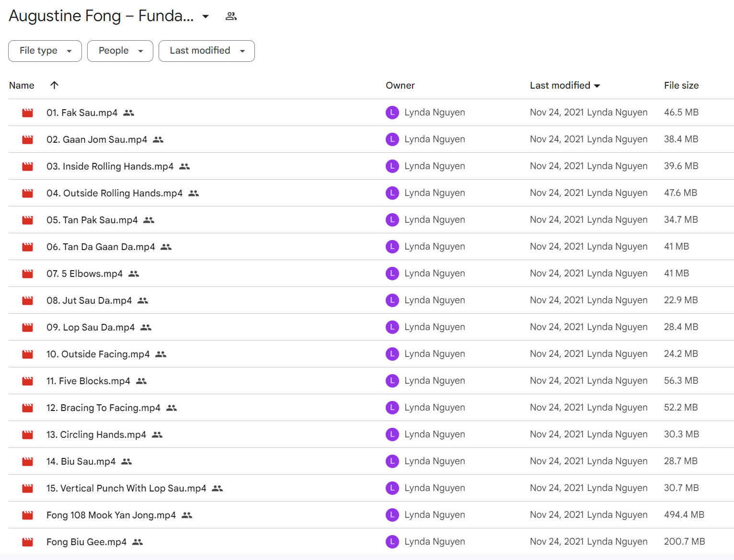Click video icon for 05. Tan Pak Sau.mp4
Viewport: 734px width, 560px height.
tap(28, 220)
